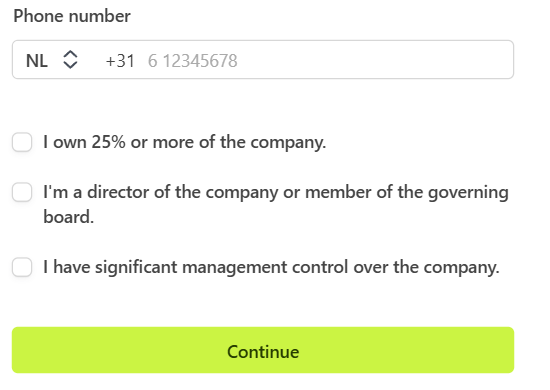Enable the significant management control checkbox
The image size is (550, 390).
(x=22, y=267)
